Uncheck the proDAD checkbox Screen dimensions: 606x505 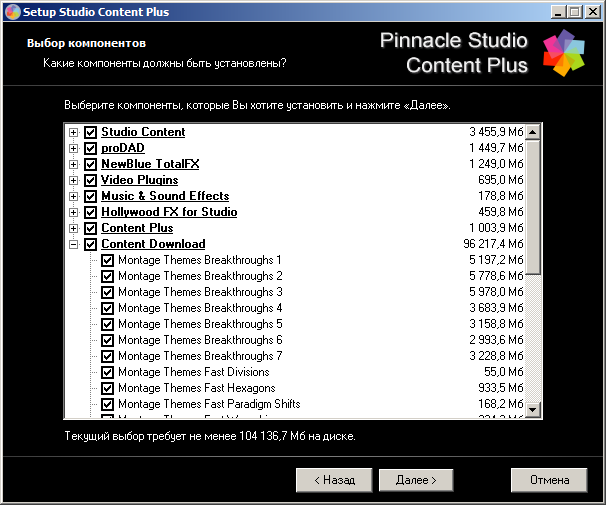[90, 148]
